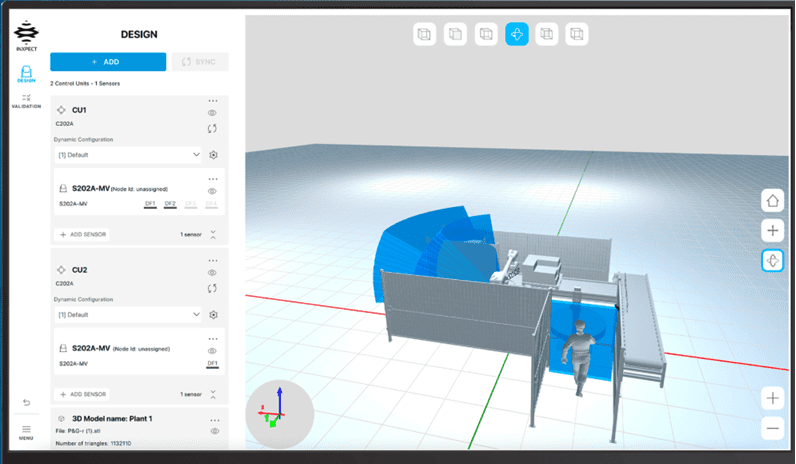Zoom out with minus button
This screenshot has width=796, height=464.
[773, 428]
